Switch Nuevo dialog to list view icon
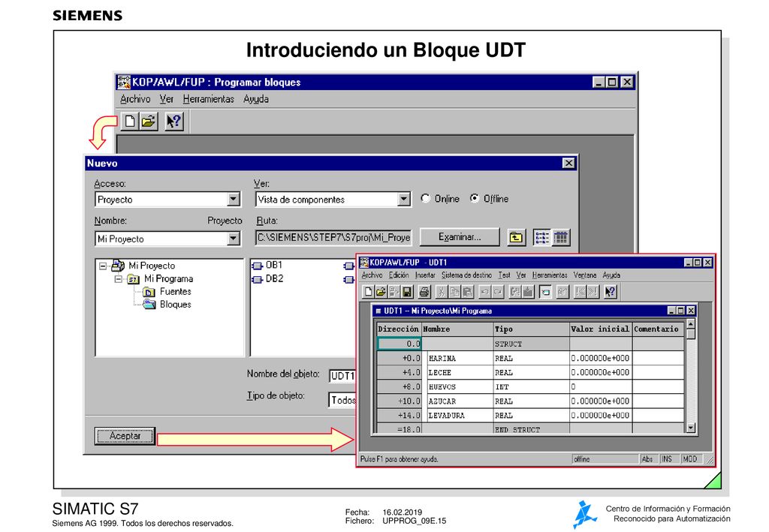 pyautogui.click(x=542, y=238)
